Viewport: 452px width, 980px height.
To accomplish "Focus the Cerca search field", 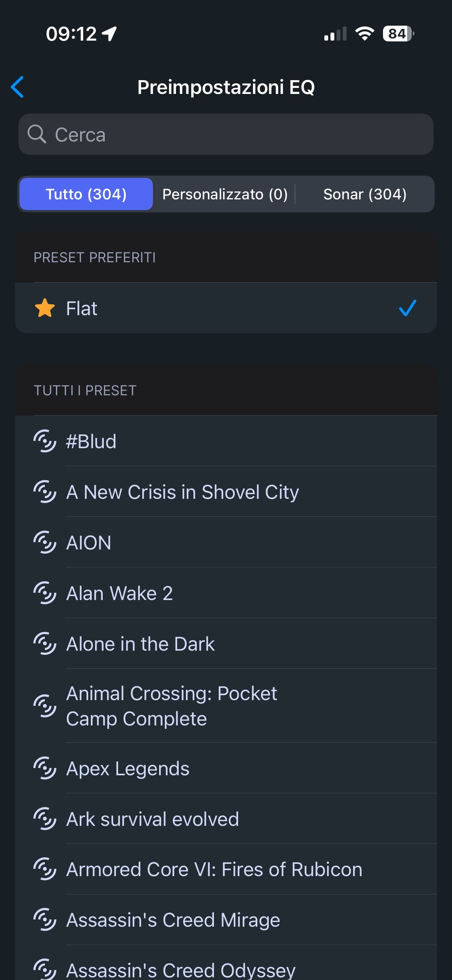I will pyautogui.click(x=238, y=134).
